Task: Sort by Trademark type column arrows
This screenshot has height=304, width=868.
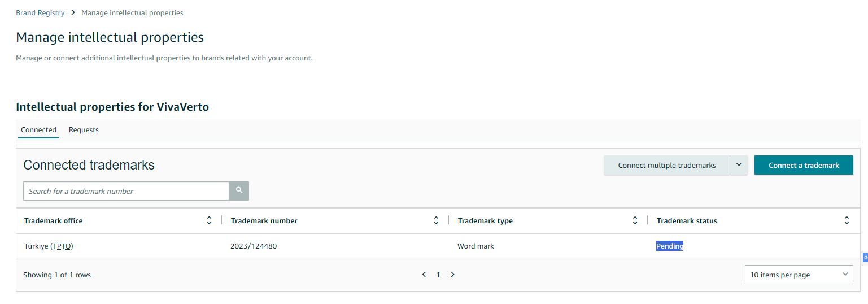Action: click(635, 221)
